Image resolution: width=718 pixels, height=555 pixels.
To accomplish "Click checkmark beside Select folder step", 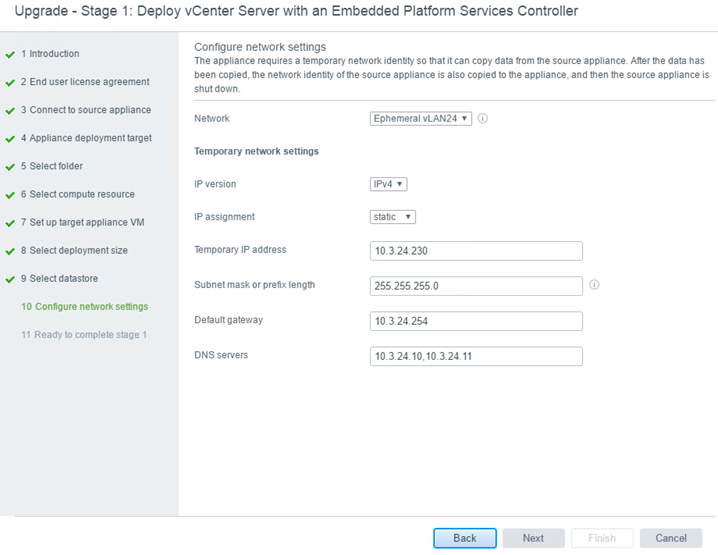I will coord(10,168).
